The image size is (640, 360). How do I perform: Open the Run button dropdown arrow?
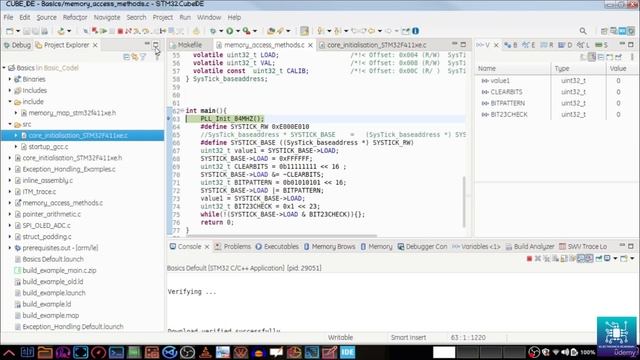pos(238,31)
